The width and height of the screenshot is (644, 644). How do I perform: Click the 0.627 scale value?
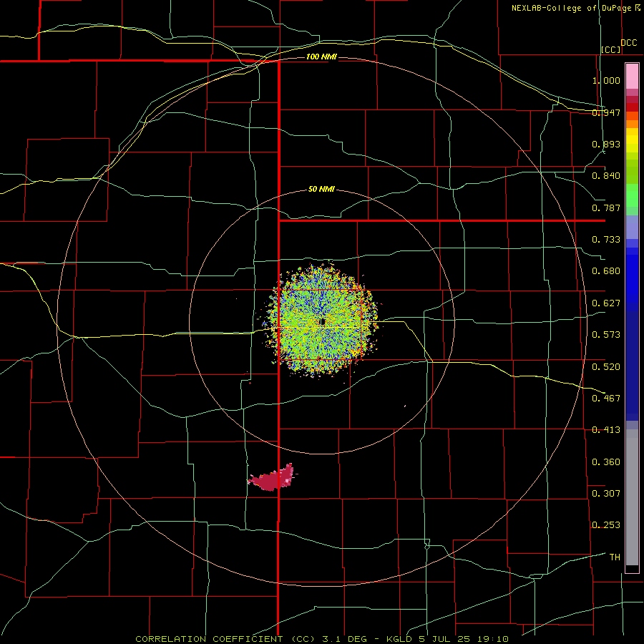pos(606,303)
